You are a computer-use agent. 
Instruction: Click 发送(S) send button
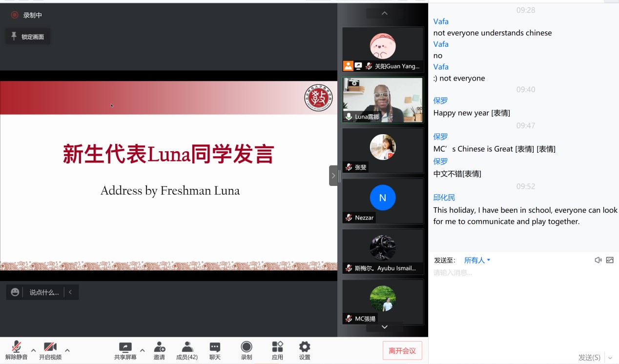click(589, 358)
